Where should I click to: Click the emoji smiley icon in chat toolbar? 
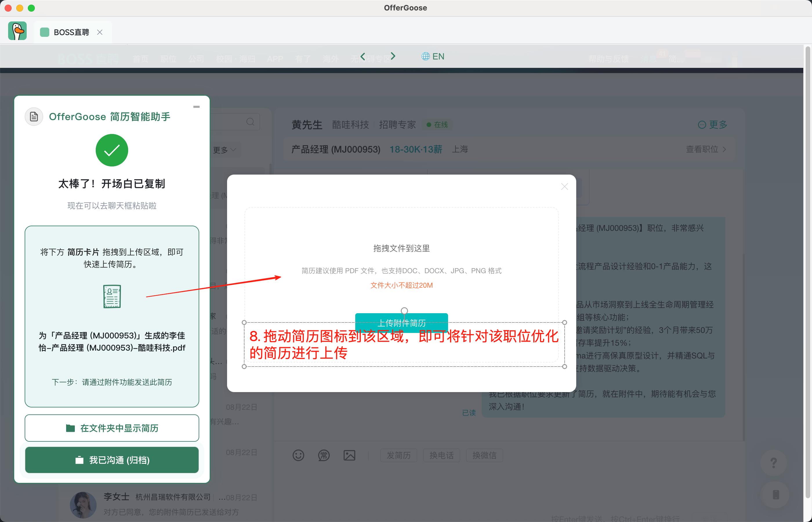click(x=298, y=455)
